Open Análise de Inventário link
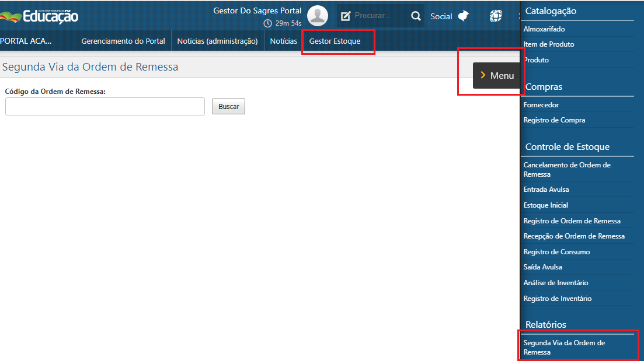 pos(556,283)
